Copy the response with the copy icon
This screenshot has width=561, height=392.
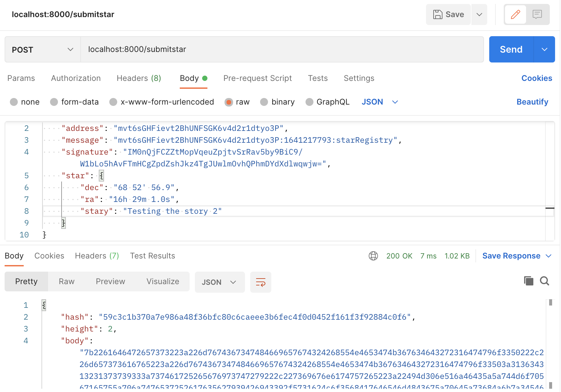click(x=528, y=281)
